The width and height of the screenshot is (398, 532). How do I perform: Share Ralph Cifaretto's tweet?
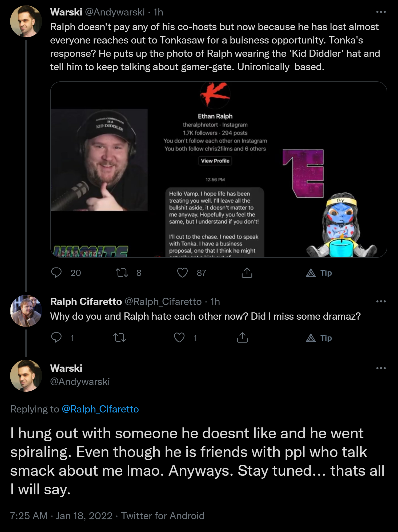point(242,338)
